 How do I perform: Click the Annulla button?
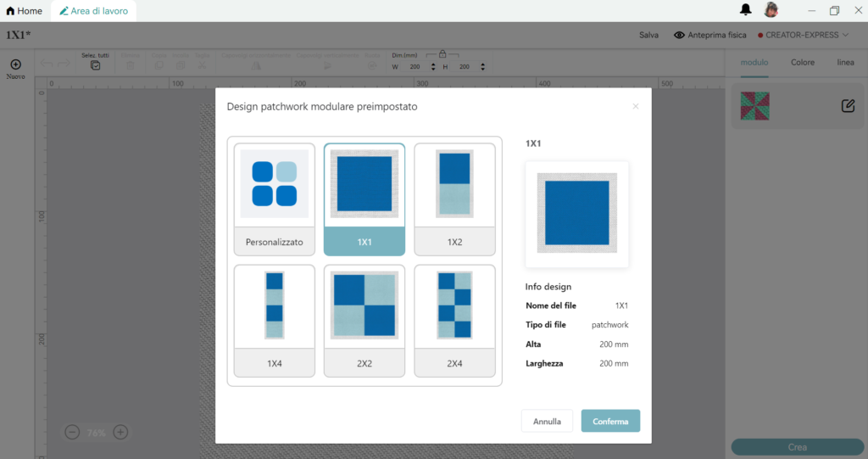point(547,421)
